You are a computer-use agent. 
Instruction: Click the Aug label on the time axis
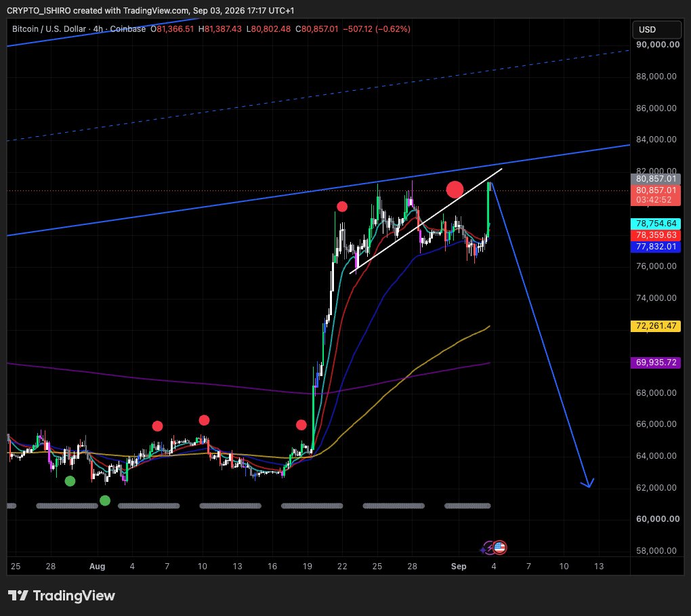point(97,566)
